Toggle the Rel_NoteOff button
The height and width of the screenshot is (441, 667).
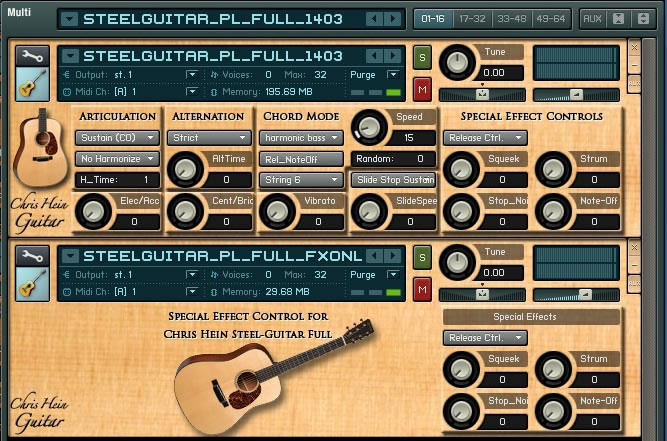point(301,159)
